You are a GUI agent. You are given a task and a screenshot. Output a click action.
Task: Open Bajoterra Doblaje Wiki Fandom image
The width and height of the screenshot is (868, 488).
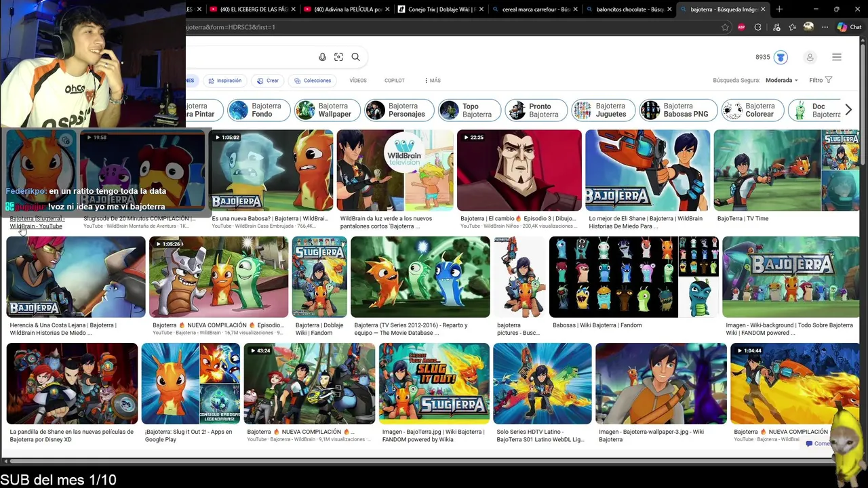pyautogui.click(x=319, y=277)
